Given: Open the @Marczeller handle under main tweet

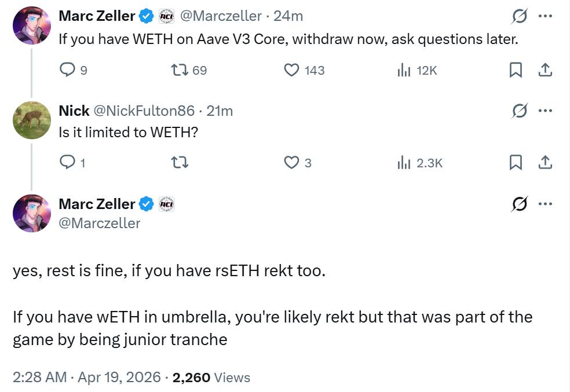Looking at the screenshot, I should [x=99, y=223].
